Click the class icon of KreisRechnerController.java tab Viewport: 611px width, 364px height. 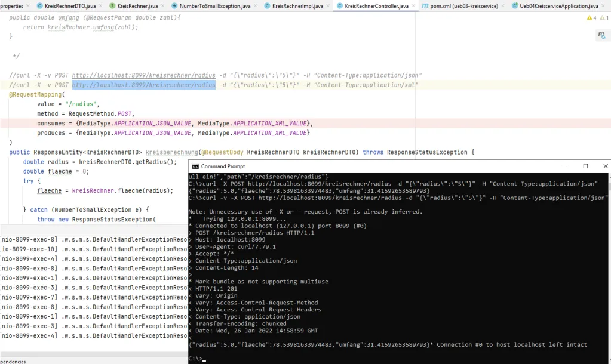pos(339,6)
